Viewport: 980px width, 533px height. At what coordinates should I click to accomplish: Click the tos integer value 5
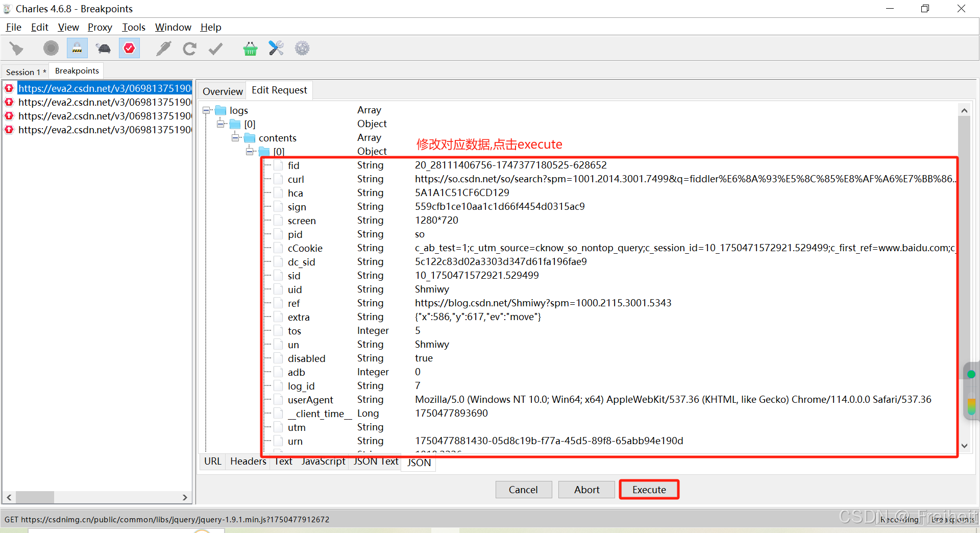418,331
